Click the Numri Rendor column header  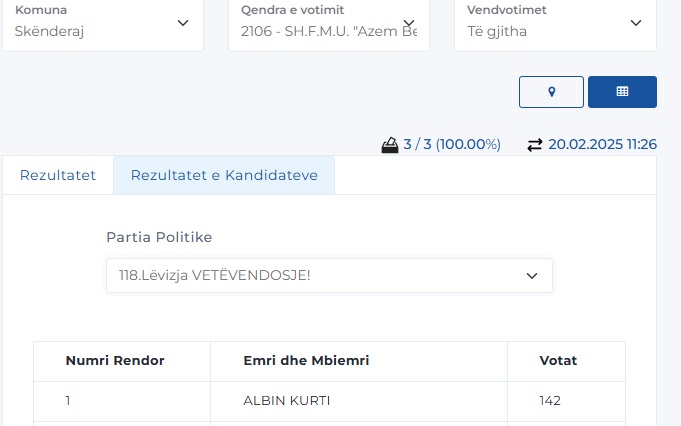(115, 361)
